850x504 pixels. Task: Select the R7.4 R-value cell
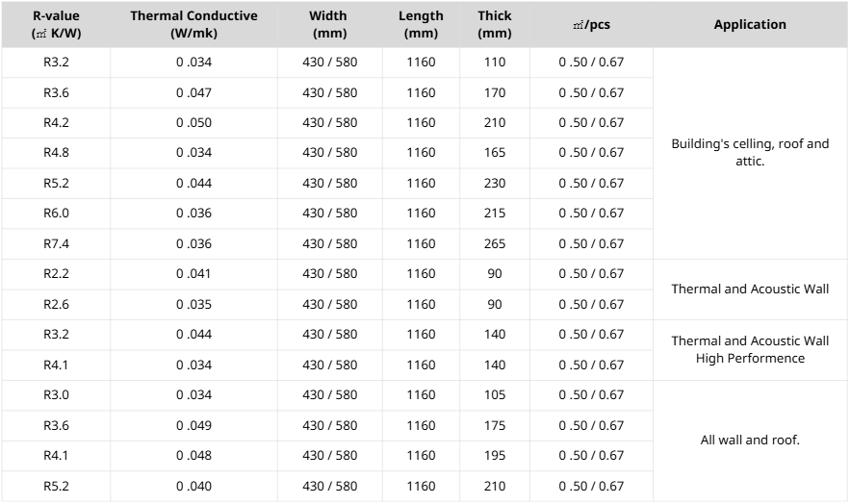click(56, 244)
